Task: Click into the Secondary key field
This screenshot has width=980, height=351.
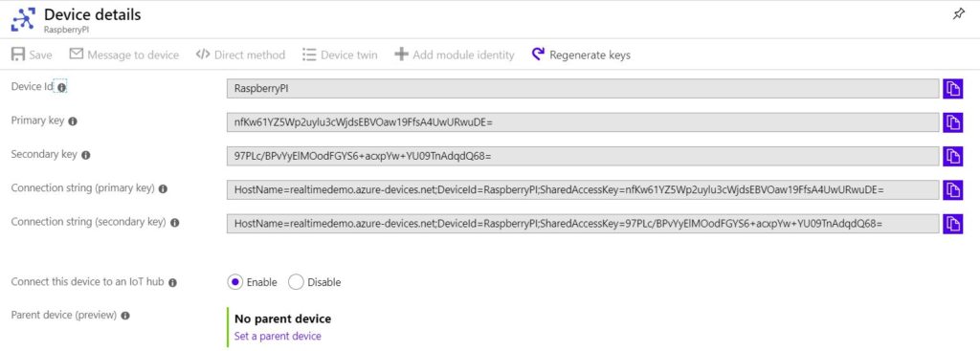Action: point(583,156)
